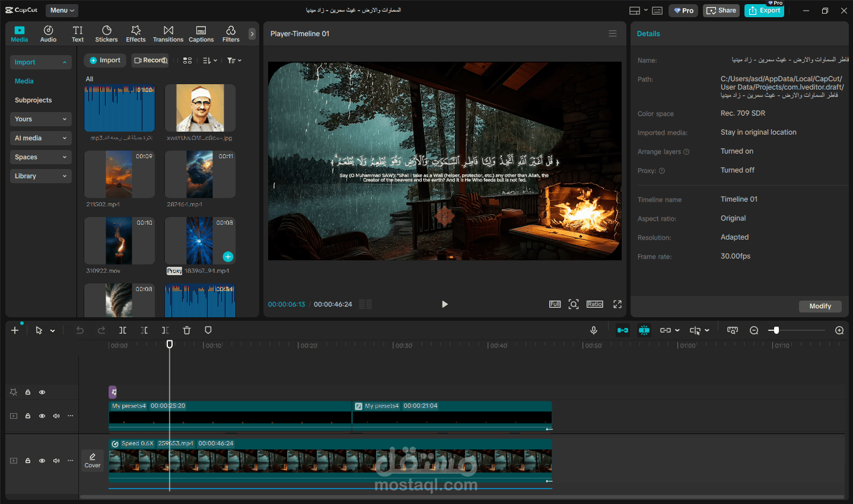Viewport: 853px width, 504px height.
Task: Open the Transitions panel
Action: (168, 34)
